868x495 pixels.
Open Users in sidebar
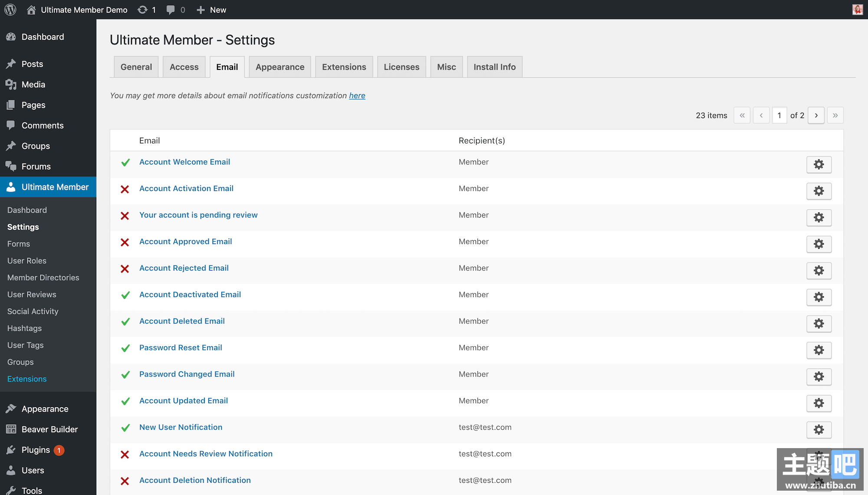coord(48,470)
